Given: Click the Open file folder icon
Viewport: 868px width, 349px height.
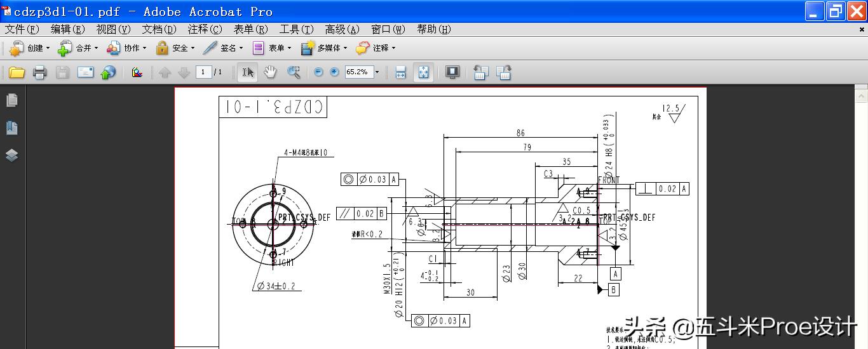Looking at the screenshot, I should click(x=17, y=72).
